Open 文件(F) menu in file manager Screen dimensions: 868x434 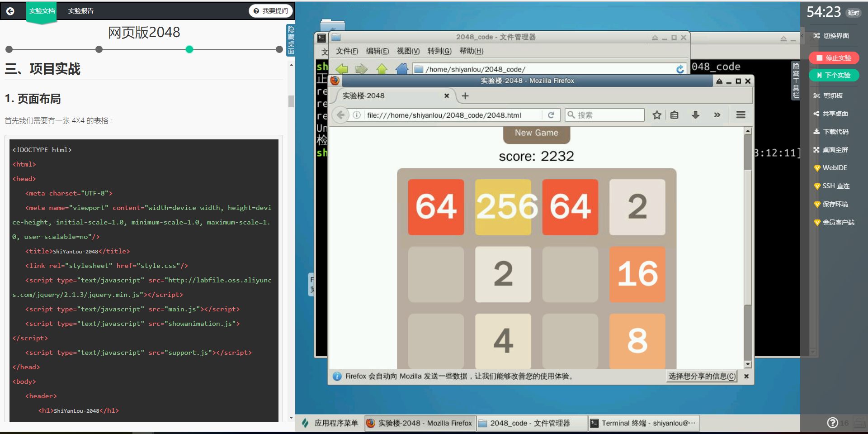pyautogui.click(x=347, y=51)
